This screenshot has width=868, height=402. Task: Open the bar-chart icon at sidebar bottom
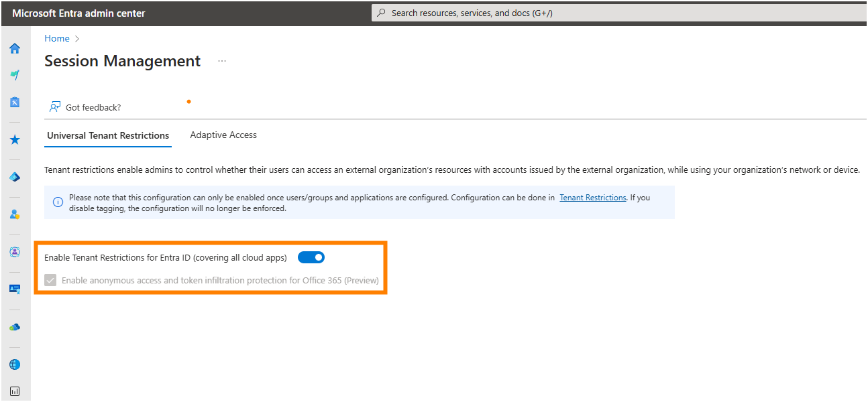point(15,391)
